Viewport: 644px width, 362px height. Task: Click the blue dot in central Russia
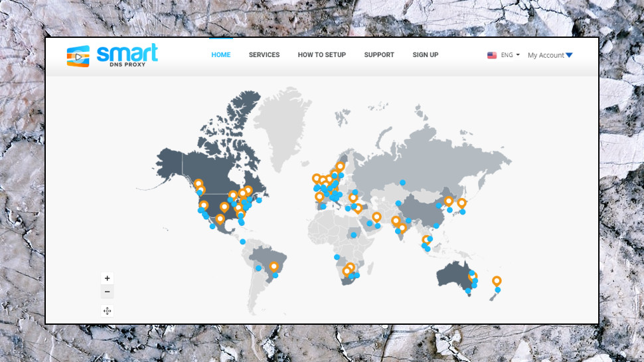402,183
